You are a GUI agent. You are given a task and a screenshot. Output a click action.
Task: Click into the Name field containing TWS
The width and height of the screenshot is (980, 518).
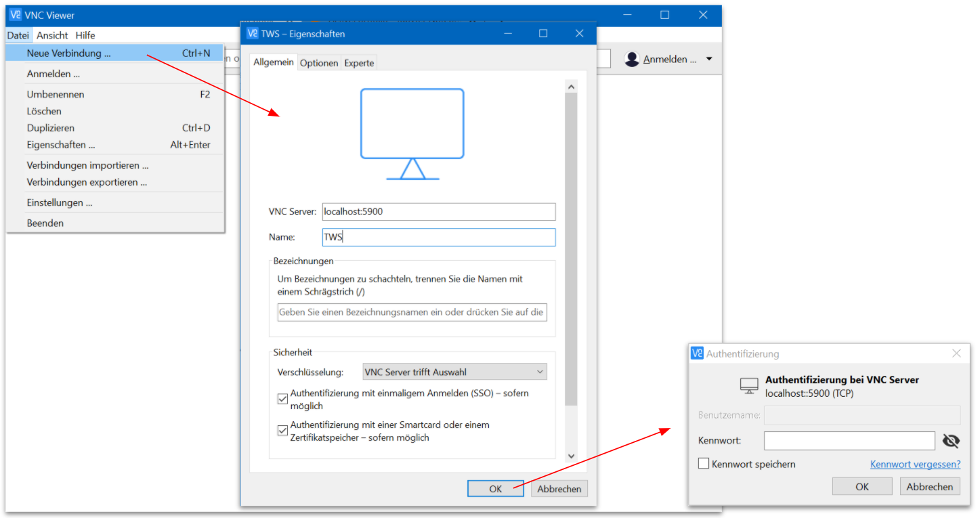tap(439, 237)
